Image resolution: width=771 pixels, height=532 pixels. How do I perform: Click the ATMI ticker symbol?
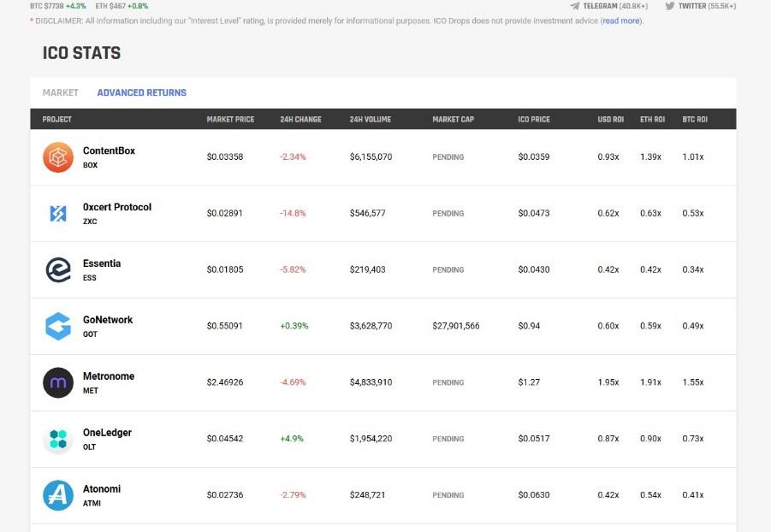[x=92, y=503]
